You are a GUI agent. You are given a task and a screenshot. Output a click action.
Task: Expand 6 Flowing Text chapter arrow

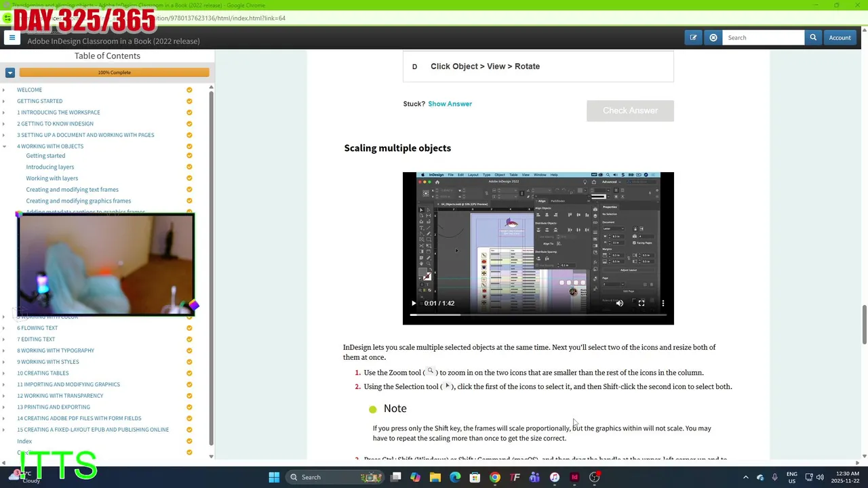click(x=4, y=328)
